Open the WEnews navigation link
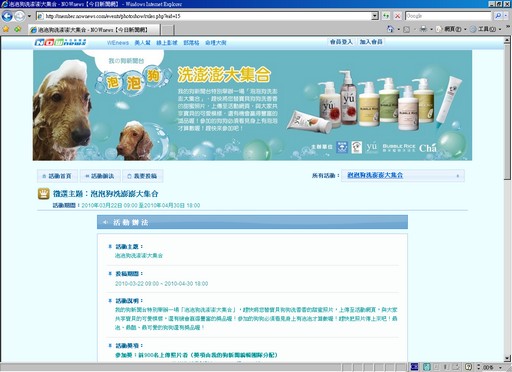Screen dimensions: 512x372 [118, 43]
